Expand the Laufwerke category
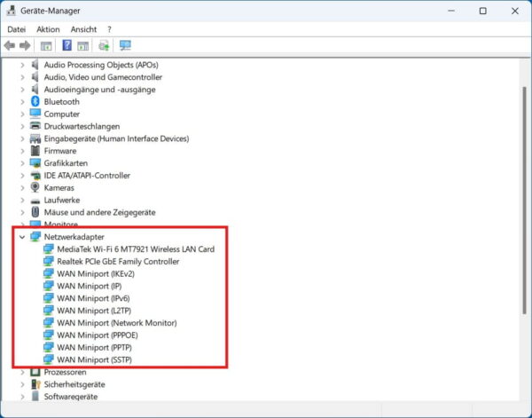Image resolution: width=532 pixels, height=418 pixels. pyautogui.click(x=22, y=201)
